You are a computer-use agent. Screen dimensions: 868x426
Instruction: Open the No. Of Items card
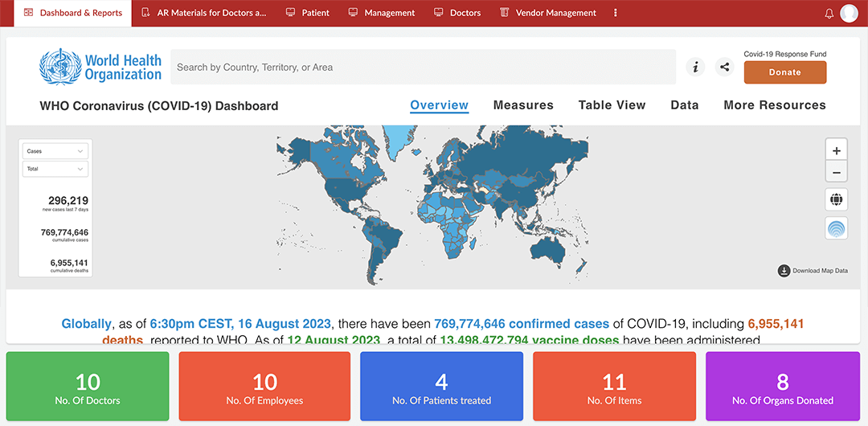tap(615, 386)
